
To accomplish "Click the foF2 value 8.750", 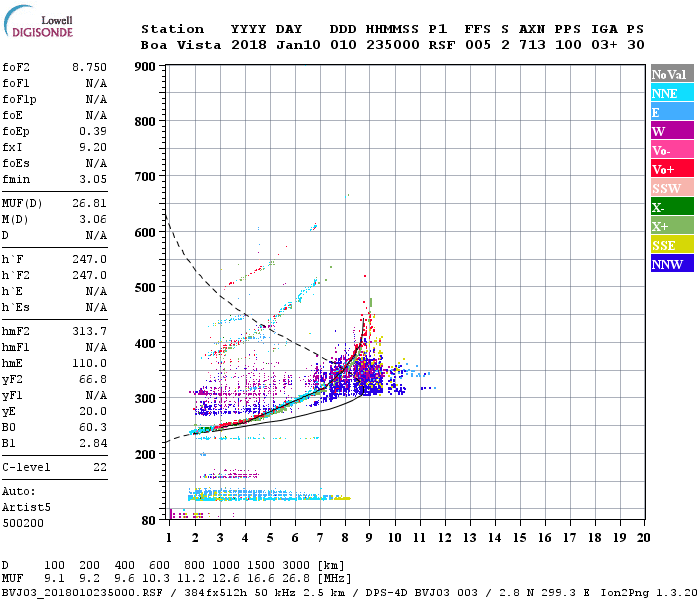I will tap(89, 67).
